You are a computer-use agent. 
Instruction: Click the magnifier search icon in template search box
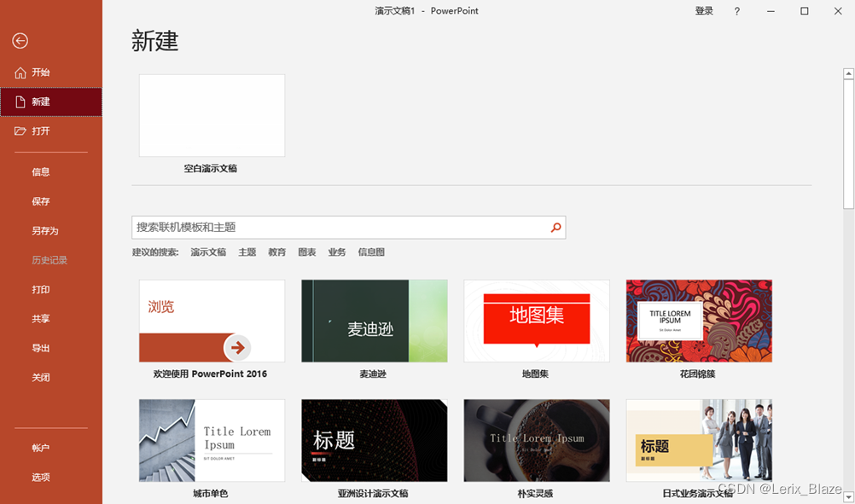tap(555, 227)
